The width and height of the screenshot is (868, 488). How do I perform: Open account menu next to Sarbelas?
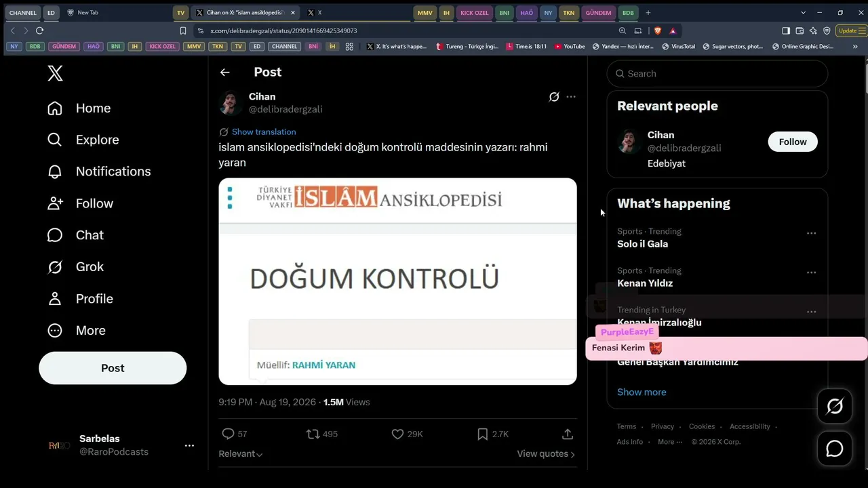189,445
